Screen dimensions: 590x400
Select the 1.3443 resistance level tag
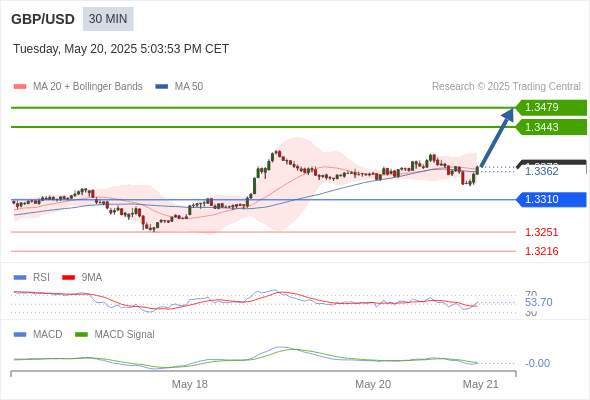click(551, 127)
